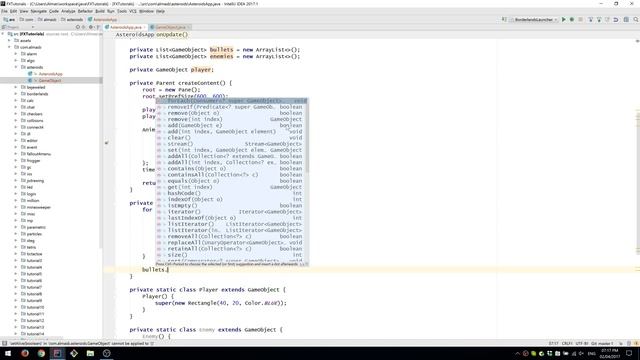Screen dimensions: 640x360
Task: Open the BorderlandsLauncher run configuration dropdown
Action: click(x=534, y=19)
